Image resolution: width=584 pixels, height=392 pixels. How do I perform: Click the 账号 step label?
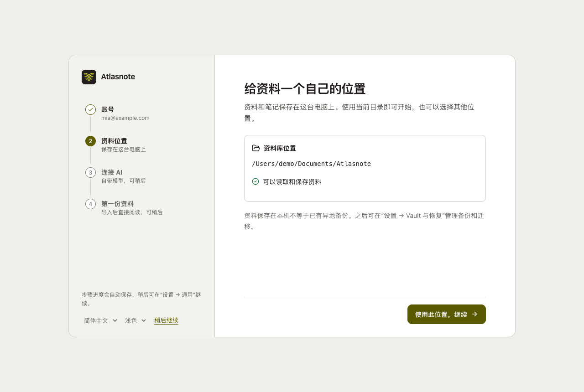click(108, 109)
